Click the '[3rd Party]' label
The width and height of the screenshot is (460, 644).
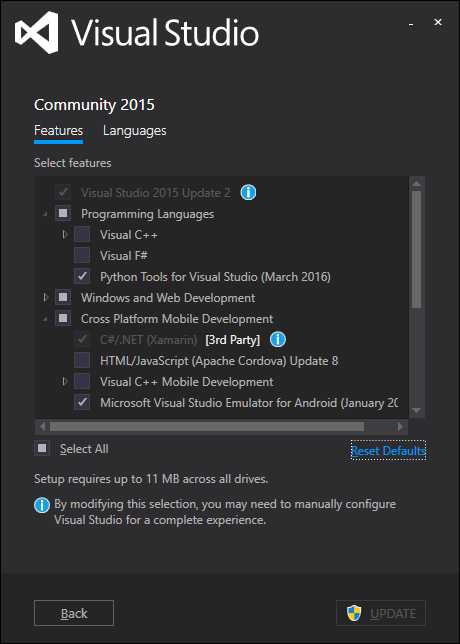pos(232,340)
